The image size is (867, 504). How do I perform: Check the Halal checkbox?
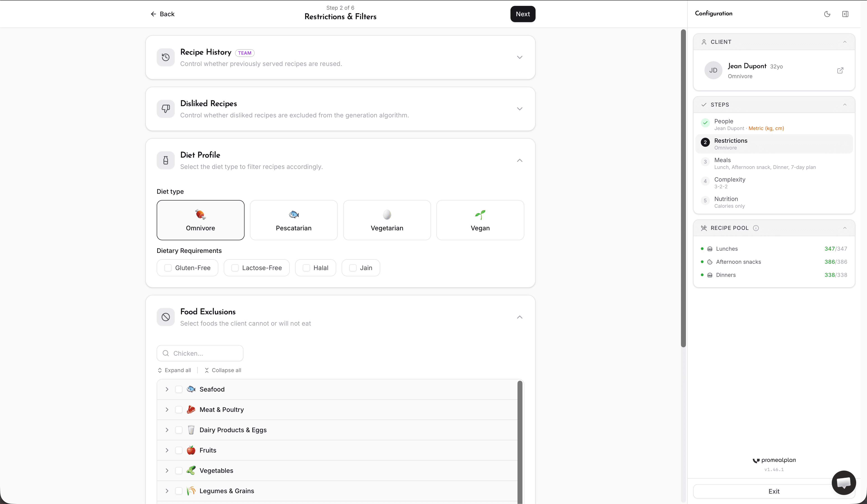(x=306, y=268)
